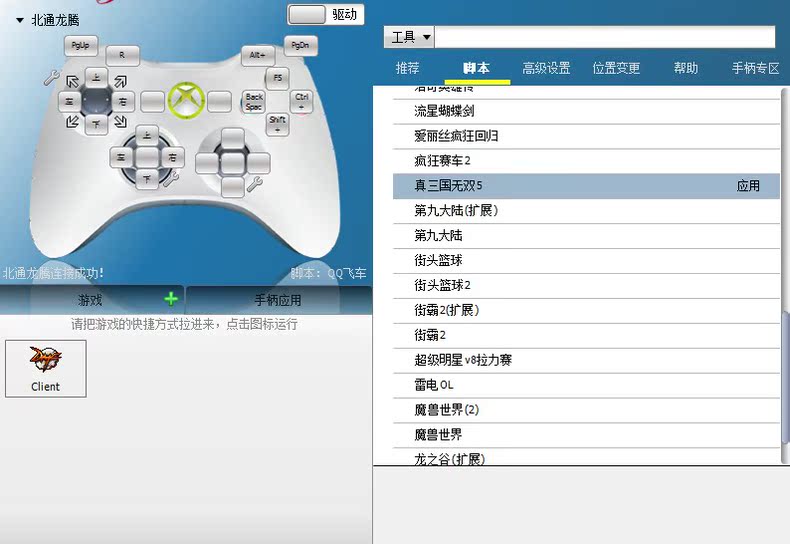The image size is (790, 544).
Task: Open wrench settings for the left stick
Action: (171, 178)
